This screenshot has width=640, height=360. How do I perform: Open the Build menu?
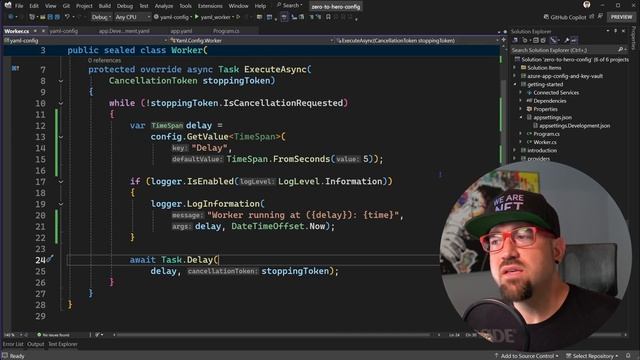pyautogui.click(x=104, y=6)
